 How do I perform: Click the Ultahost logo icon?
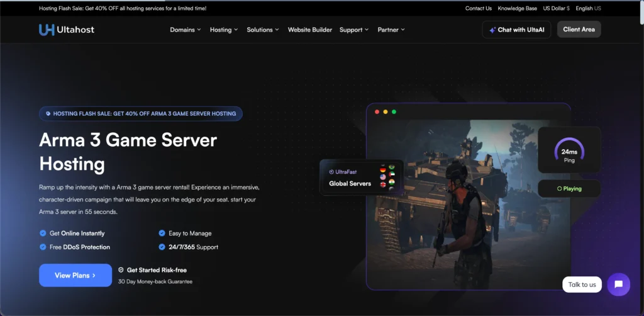coord(47,30)
